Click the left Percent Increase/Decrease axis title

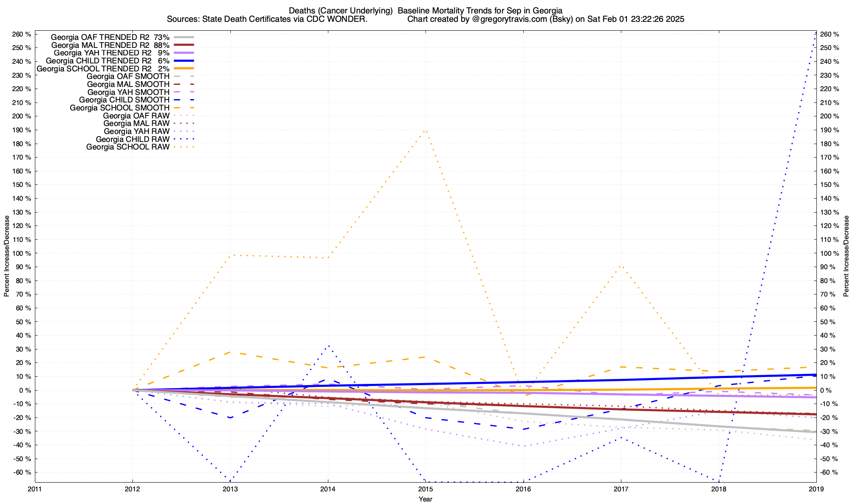click(x=7, y=256)
